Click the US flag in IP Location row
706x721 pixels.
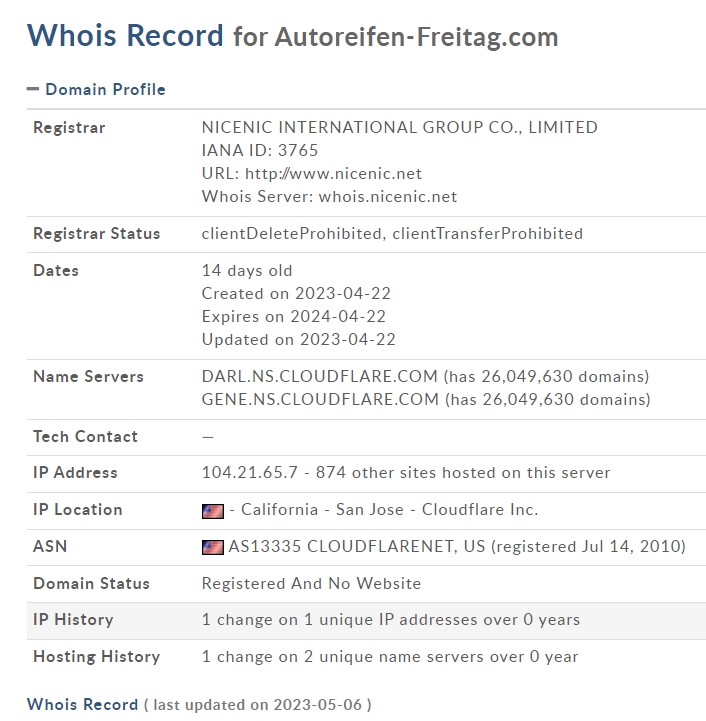click(x=213, y=511)
